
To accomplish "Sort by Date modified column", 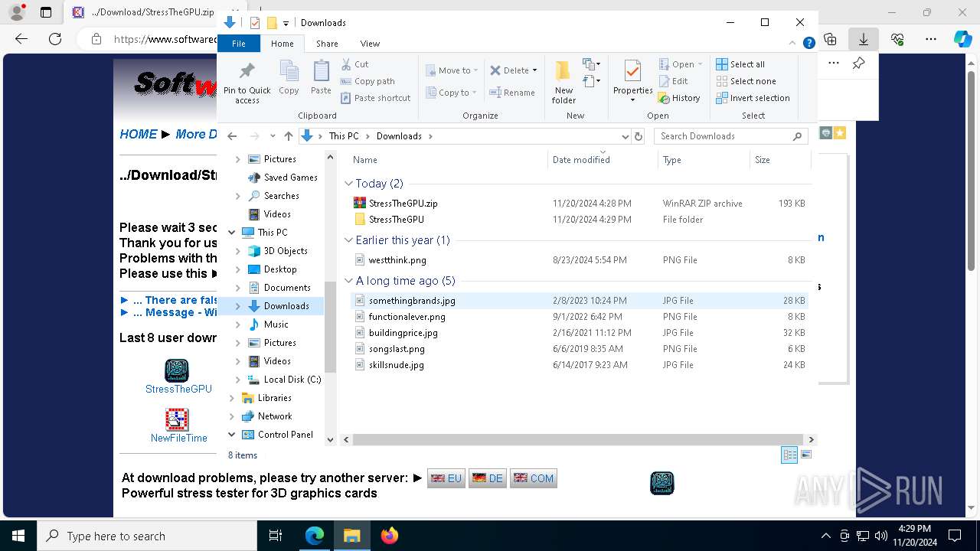I will coord(603,160).
